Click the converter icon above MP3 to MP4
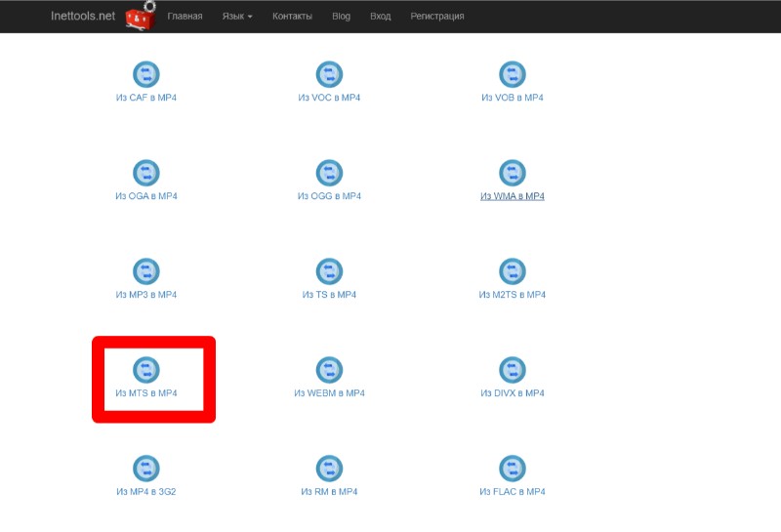Viewport: 781px width, 532px height. [145, 271]
